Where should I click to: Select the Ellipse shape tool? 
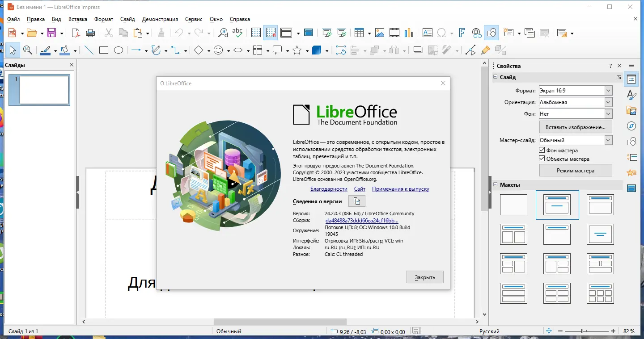pyautogui.click(x=118, y=50)
